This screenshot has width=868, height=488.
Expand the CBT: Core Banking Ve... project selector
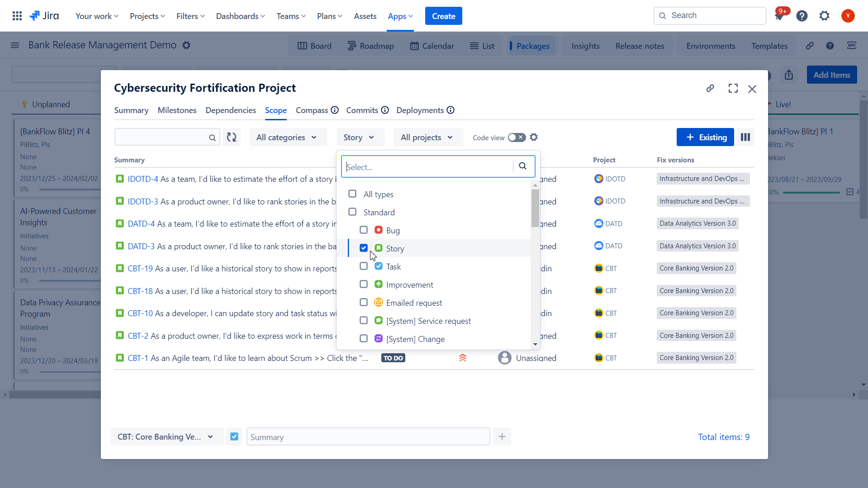pos(166,436)
